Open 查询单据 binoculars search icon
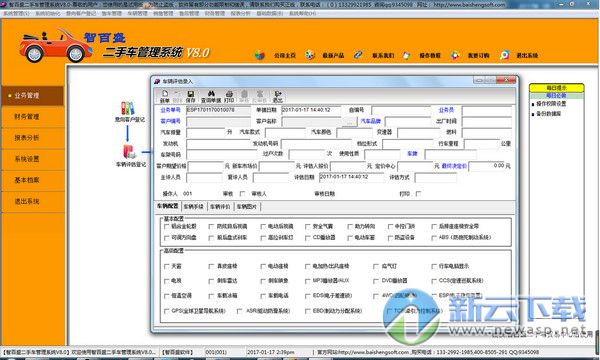The width and height of the screenshot is (600, 360). tap(211, 96)
